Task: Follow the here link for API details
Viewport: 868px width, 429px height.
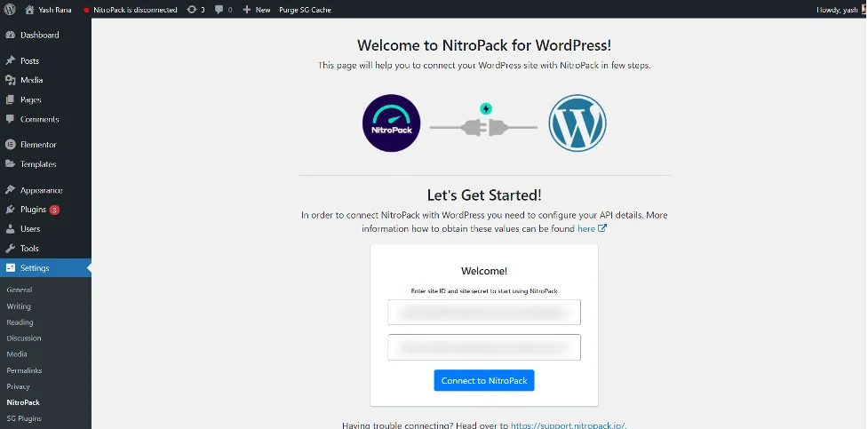Action: 586,228
